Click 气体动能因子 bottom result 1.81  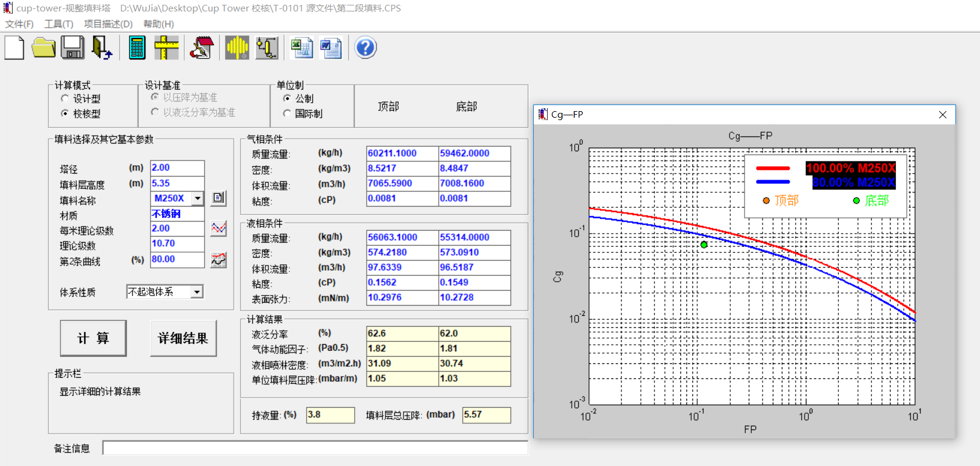tap(474, 348)
